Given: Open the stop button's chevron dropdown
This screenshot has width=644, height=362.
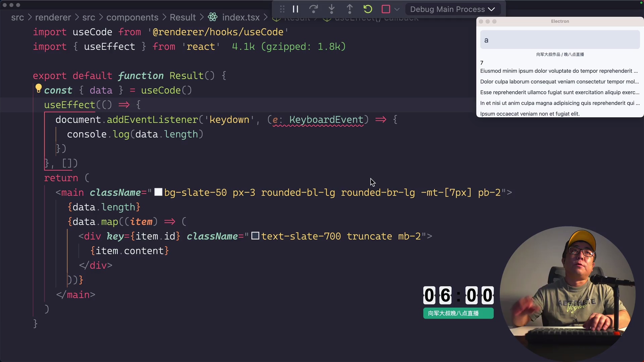Looking at the screenshot, I should point(397,9).
